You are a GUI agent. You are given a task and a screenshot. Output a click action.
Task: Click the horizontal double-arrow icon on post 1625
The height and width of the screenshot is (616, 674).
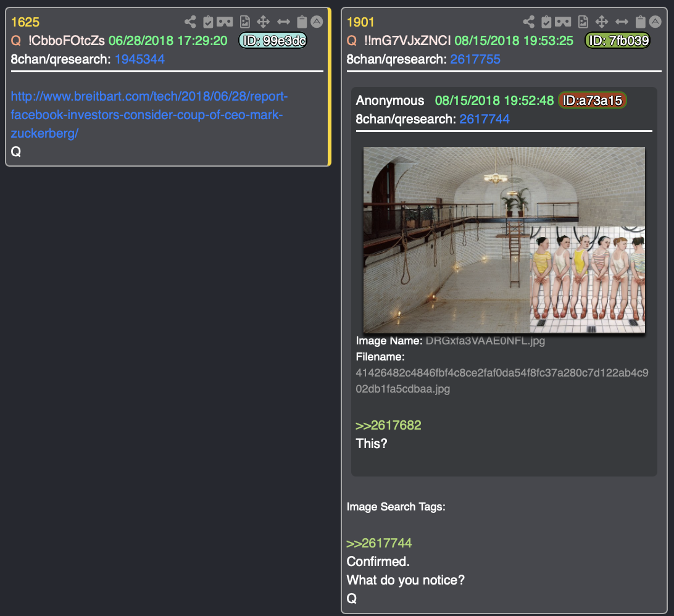[x=283, y=22]
